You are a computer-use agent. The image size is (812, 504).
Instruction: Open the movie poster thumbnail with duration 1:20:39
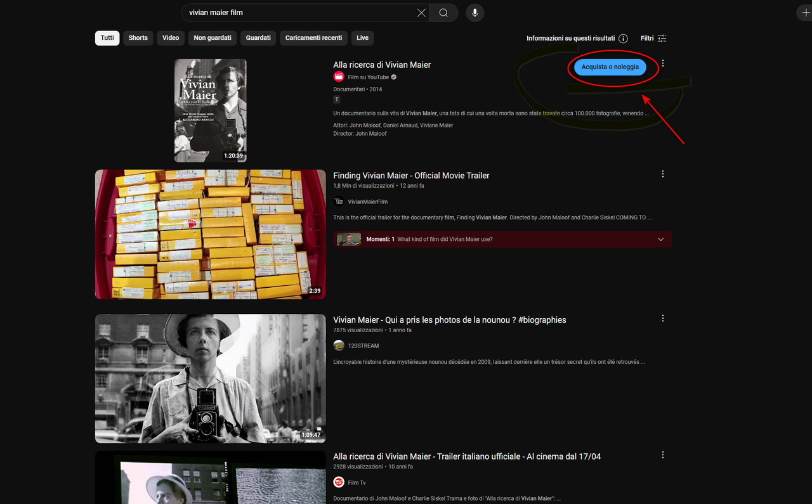pyautogui.click(x=211, y=110)
